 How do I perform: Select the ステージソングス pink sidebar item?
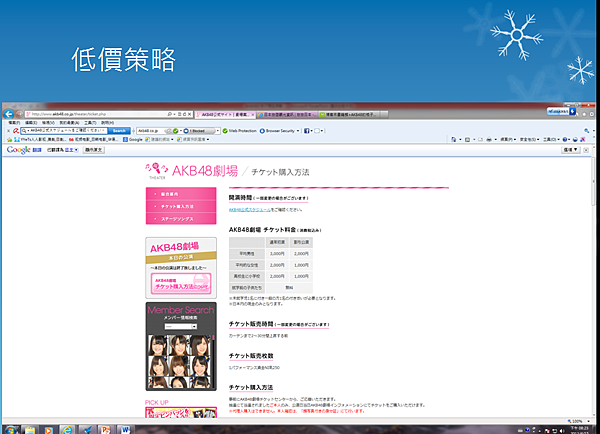pos(181,219)
